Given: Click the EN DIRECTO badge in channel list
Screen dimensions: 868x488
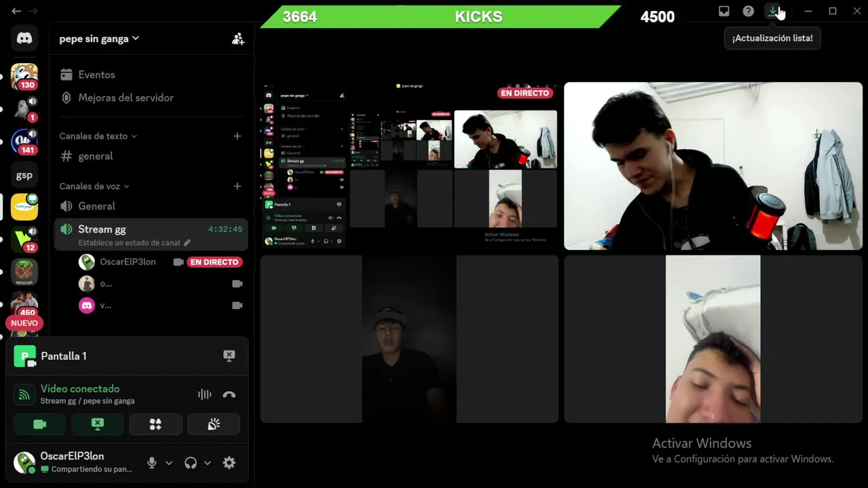Looking at the screenshot, I should point(214,262).
